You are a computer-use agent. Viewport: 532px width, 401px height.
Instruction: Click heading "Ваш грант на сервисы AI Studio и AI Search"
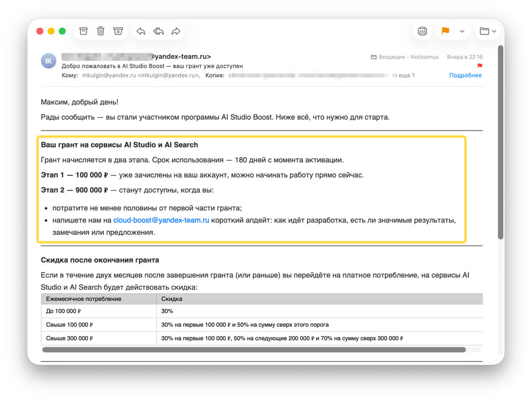[x=119, y=145]
